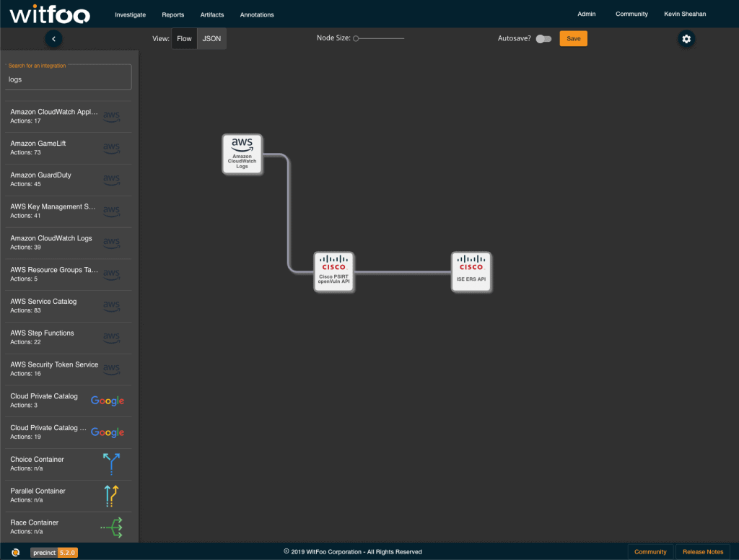
Task: Click the Google logo beside Cloud Private Catalog, Actions: 3
Action: point(108,401)
